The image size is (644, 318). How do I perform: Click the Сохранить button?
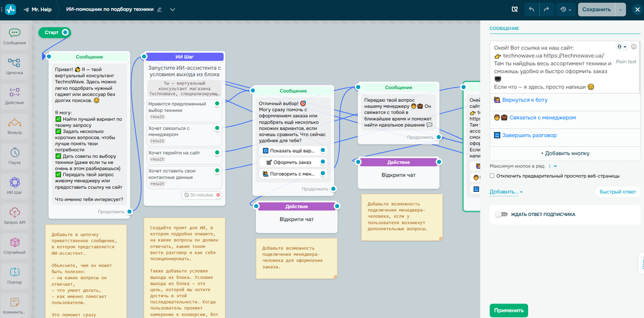597,9
